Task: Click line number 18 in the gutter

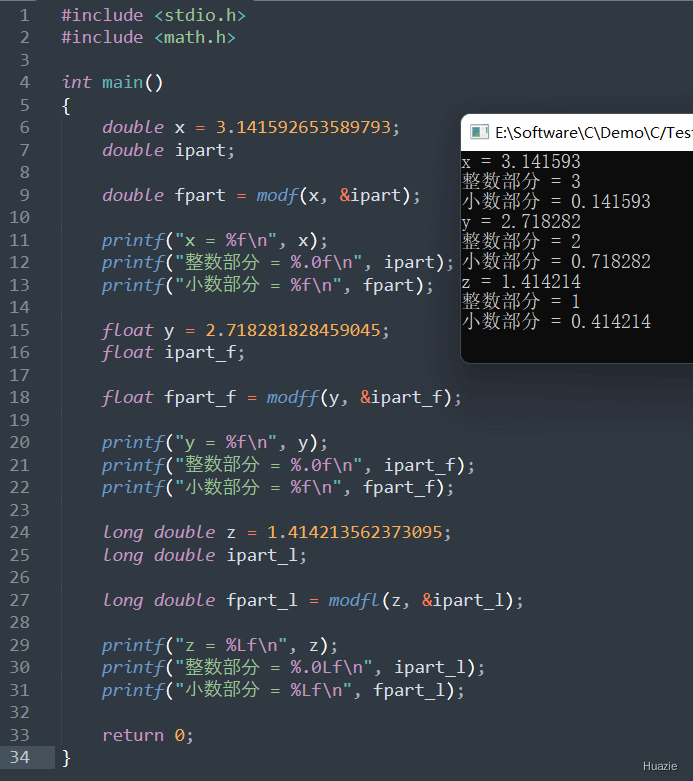Action: (x=20, y=397)
